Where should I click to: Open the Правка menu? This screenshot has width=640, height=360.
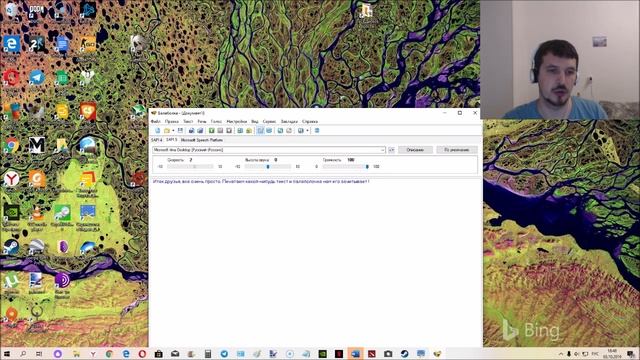tap(171, 122)
